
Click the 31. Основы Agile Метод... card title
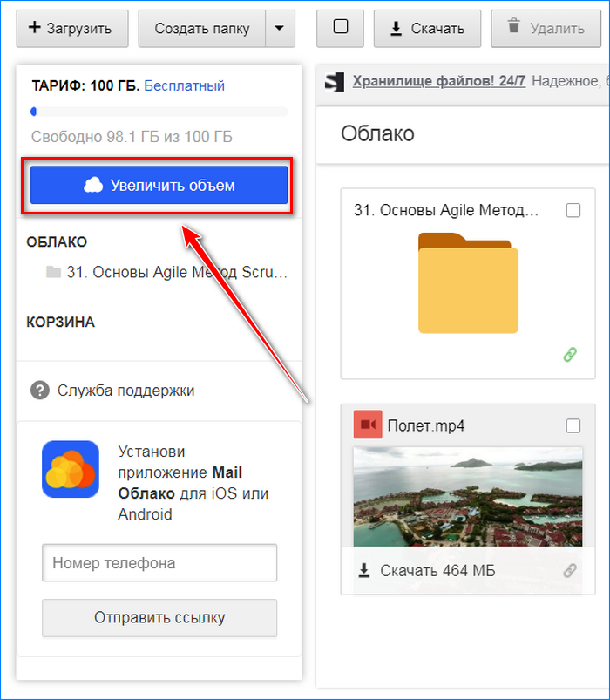[446, 210]
